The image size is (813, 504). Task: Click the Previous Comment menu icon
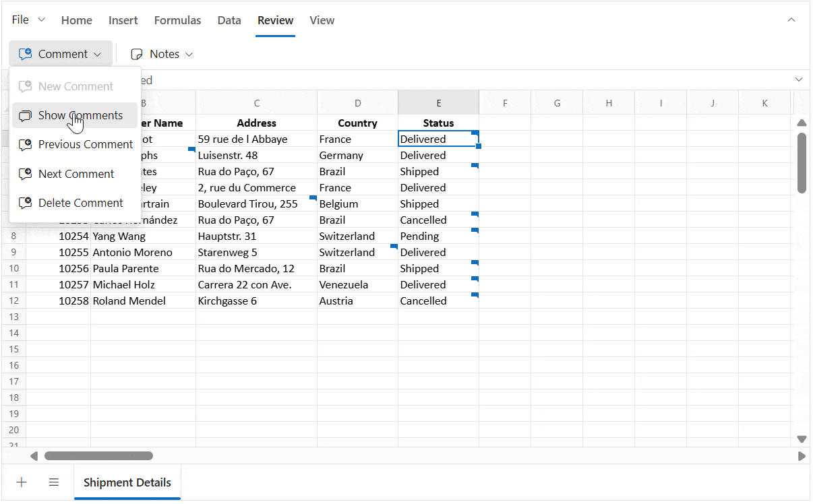[x=25, y=144]
